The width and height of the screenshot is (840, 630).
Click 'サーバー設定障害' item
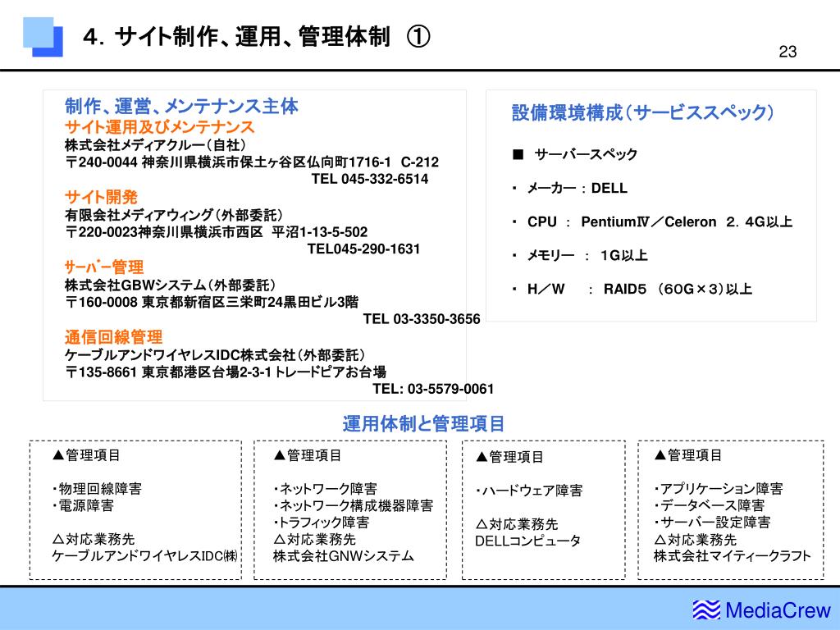(712, 523)
